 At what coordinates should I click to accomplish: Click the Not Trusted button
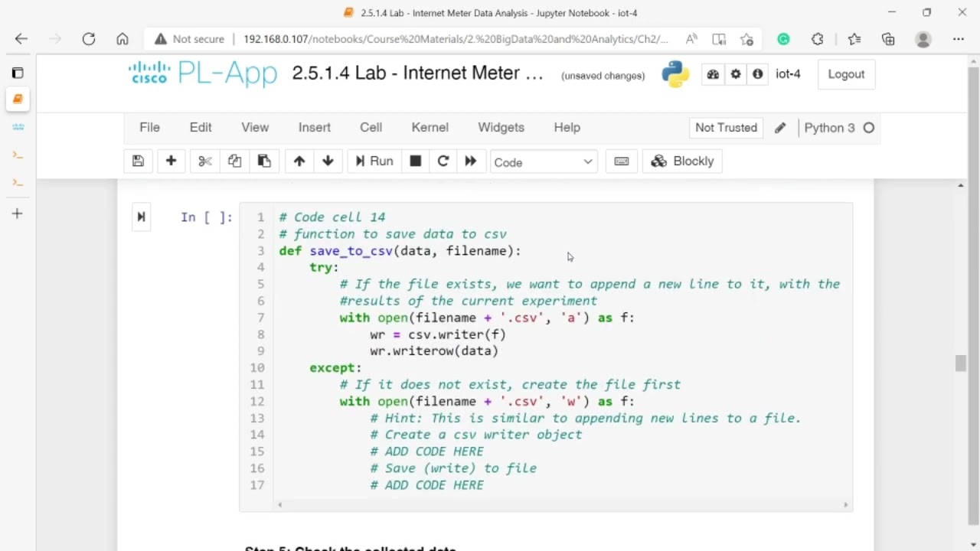click(x=727, y=128)
